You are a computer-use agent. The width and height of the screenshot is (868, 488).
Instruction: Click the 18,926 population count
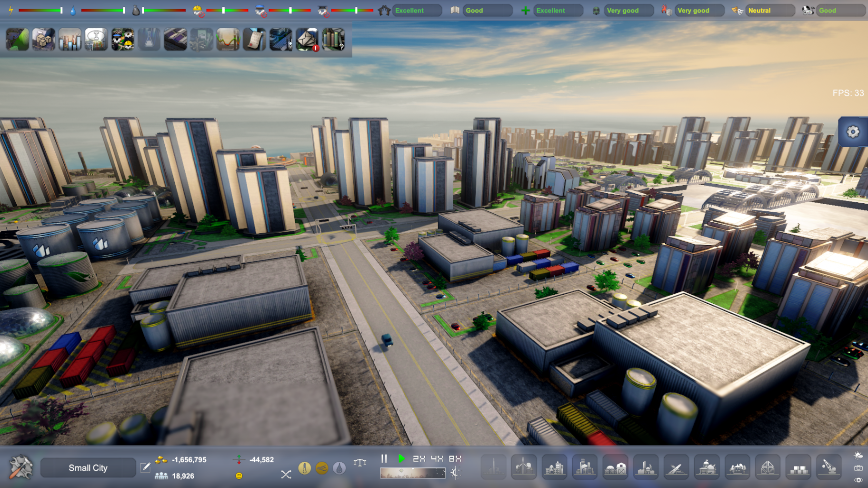(183, 476)
